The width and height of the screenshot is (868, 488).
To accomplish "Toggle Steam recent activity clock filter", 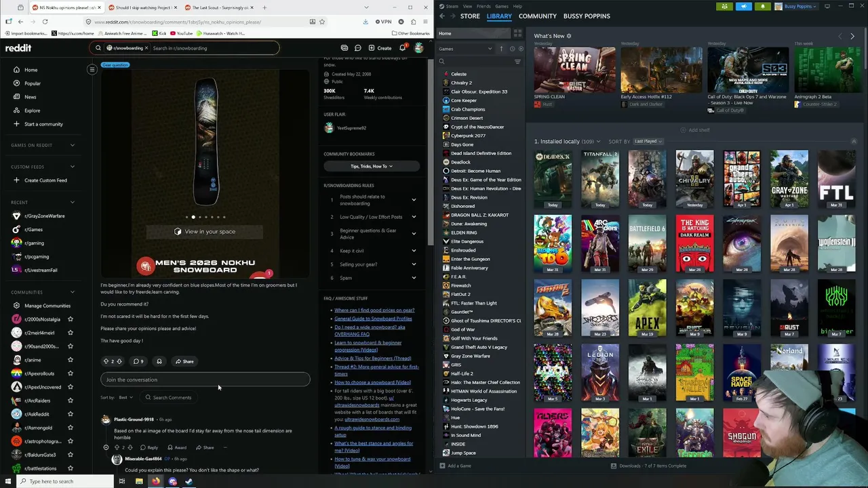I will (x=512, y=49).
